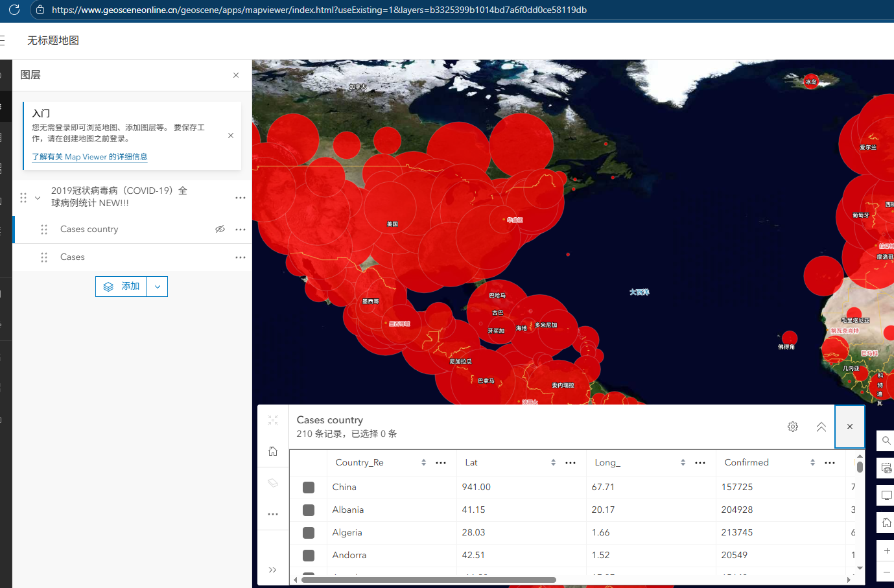Click the 添加 add layer button
Image resolution: width=894 pixels, height=588 pixels.
pyautogui.click(x=121, y=287)
